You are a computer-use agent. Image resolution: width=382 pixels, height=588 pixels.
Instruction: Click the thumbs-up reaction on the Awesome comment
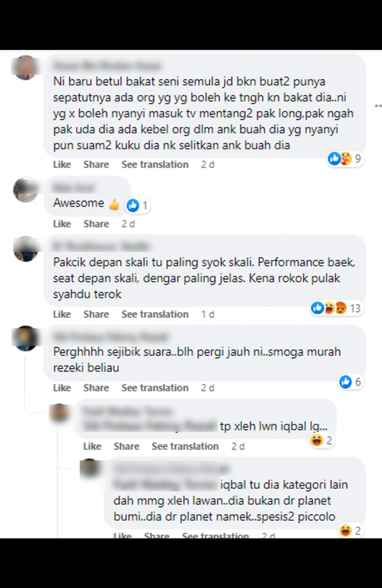138,205
